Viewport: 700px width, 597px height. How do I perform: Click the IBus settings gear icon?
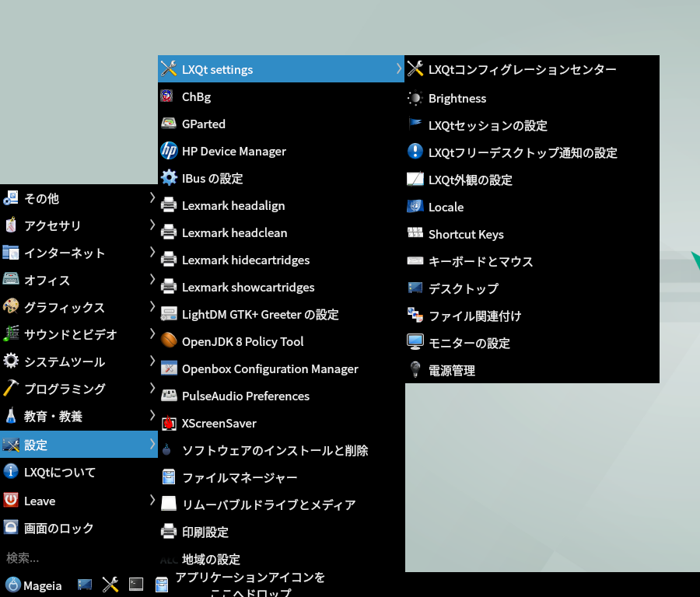coord(169,177)
